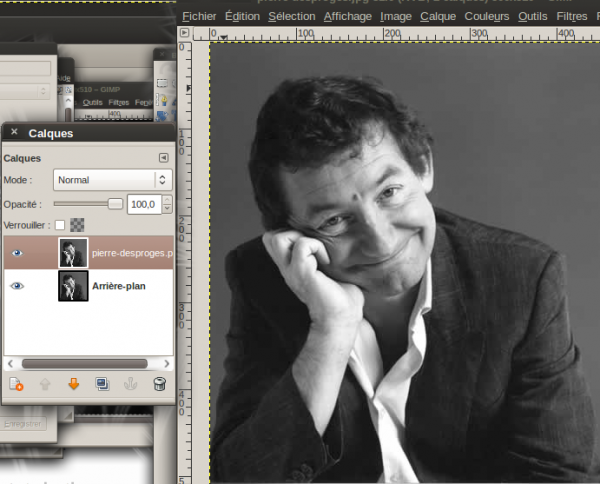Toggle alpha channel lock checkerboard icon

point(77,225)
